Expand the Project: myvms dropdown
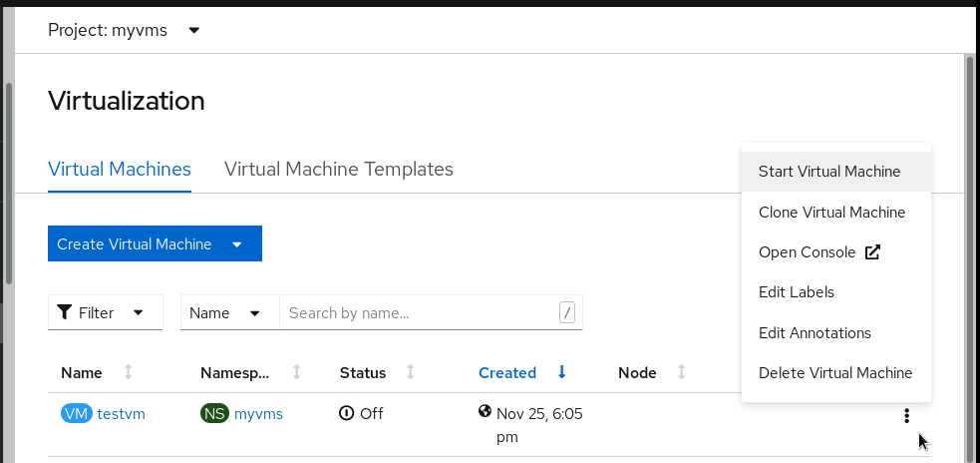The width and height of the screenshot is (980, 463). (x=194, y=30)
